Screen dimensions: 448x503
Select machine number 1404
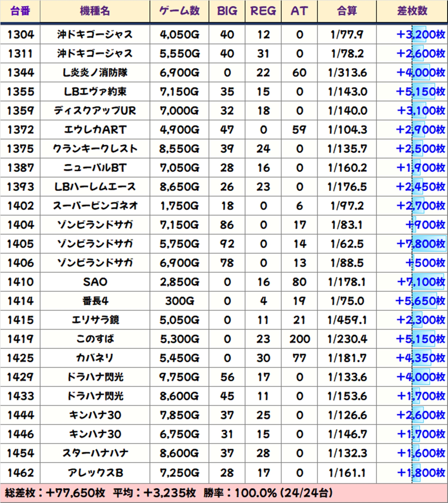click(20, 225)
